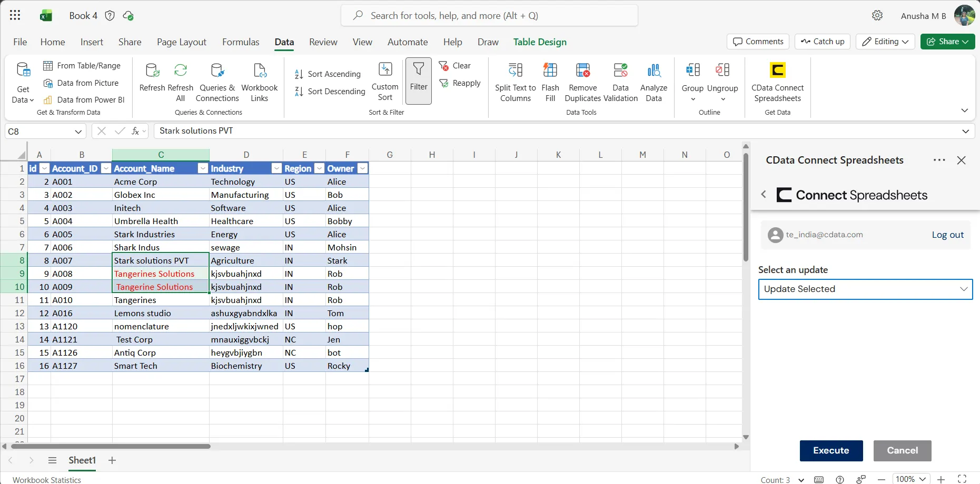This screenshot has height=484, width=980.
Task: Expand the Get Data dropdown
Action: coord(23,82)
